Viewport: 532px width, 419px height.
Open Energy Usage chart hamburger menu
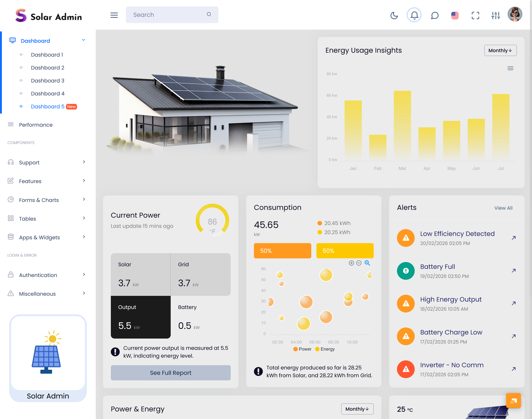pyautogui.click(x=510, y=68)
